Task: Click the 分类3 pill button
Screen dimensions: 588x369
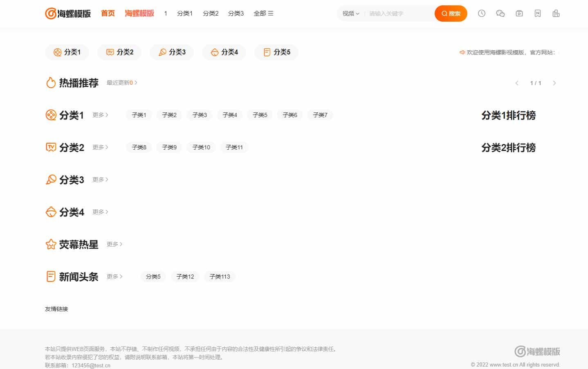Action: (x=172, y=52)
